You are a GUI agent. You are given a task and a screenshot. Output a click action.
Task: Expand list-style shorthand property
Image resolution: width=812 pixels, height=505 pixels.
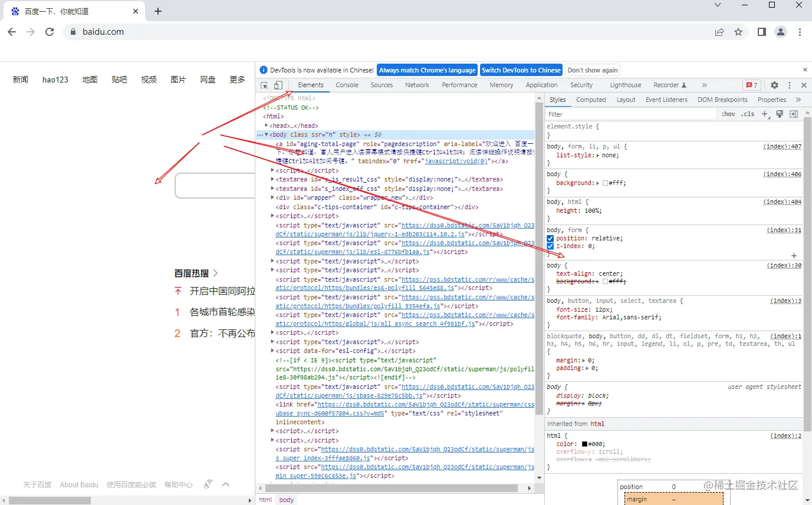pyautogui.click(x=598, y=156)
